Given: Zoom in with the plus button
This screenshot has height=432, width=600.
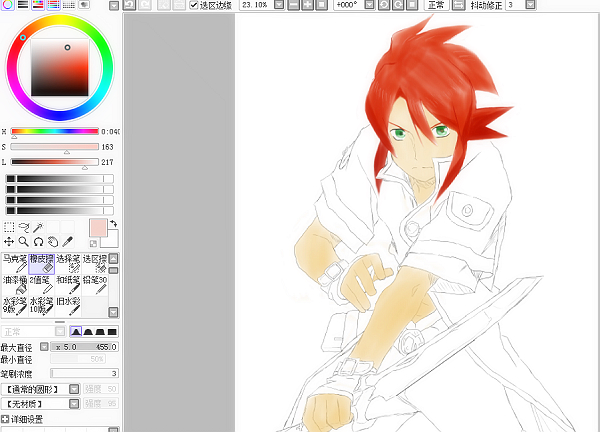Looking at the screenshot, I should point(307,5).
